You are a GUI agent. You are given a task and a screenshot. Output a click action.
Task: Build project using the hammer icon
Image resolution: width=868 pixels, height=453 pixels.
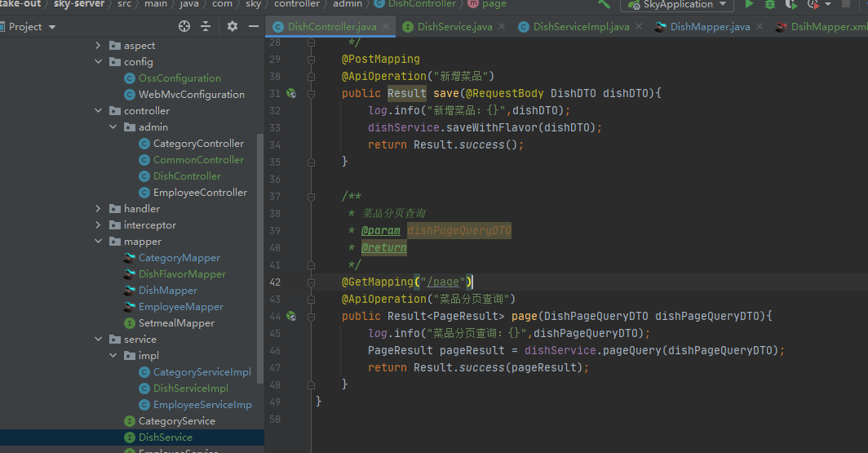[604, 4]
